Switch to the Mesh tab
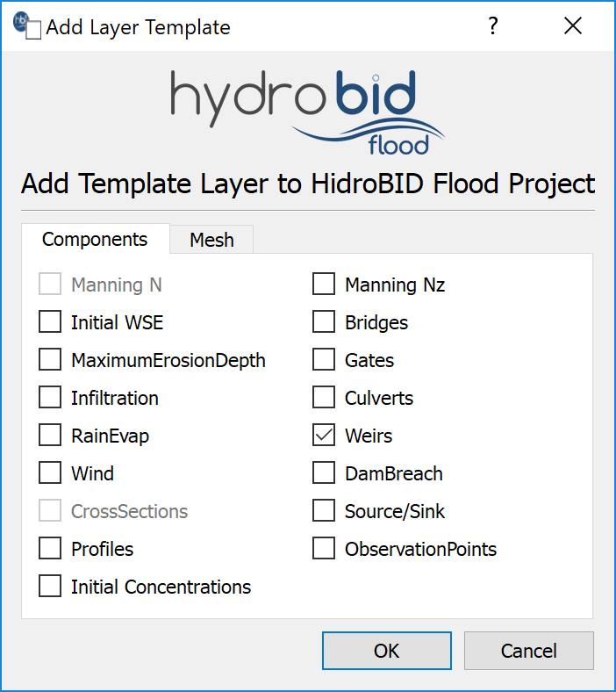Image resolution: width=616 pixels, height=692 pixels. tap(211, 240)
